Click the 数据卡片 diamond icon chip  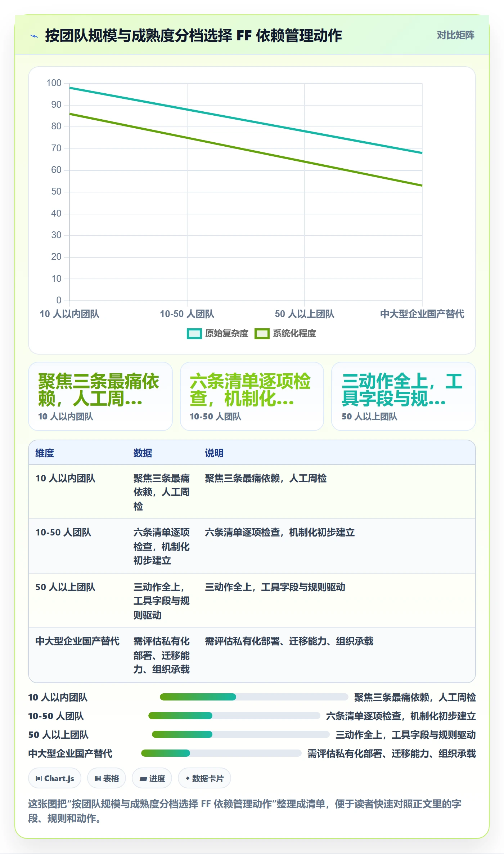click(204, 778)
